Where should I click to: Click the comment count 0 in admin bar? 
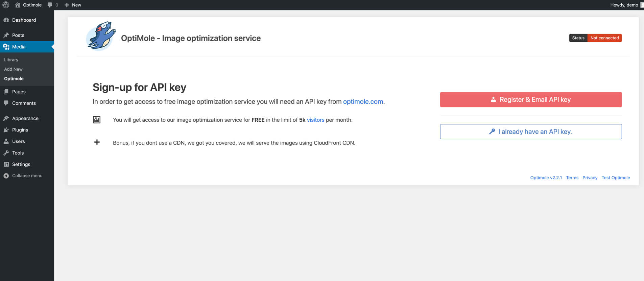point(57,5)
